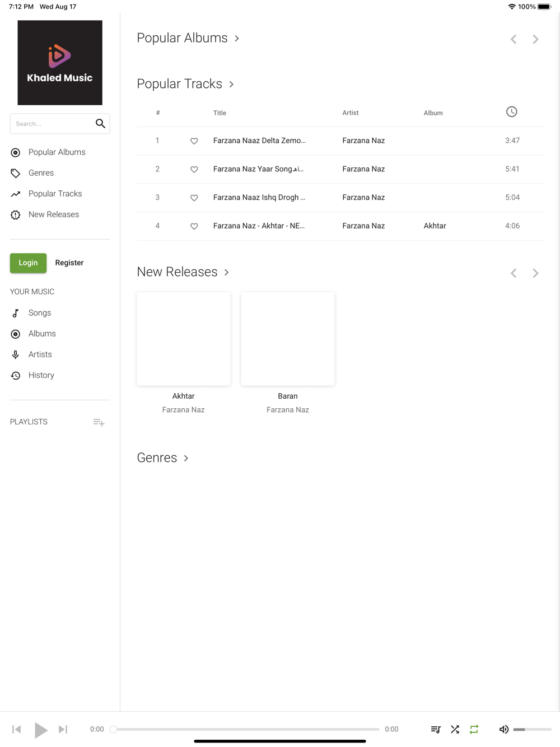Viewport: 560px width, 747px height.
Task: Like track 1 Farzana Naaz Delta Zemo
Action: [194, 141]
